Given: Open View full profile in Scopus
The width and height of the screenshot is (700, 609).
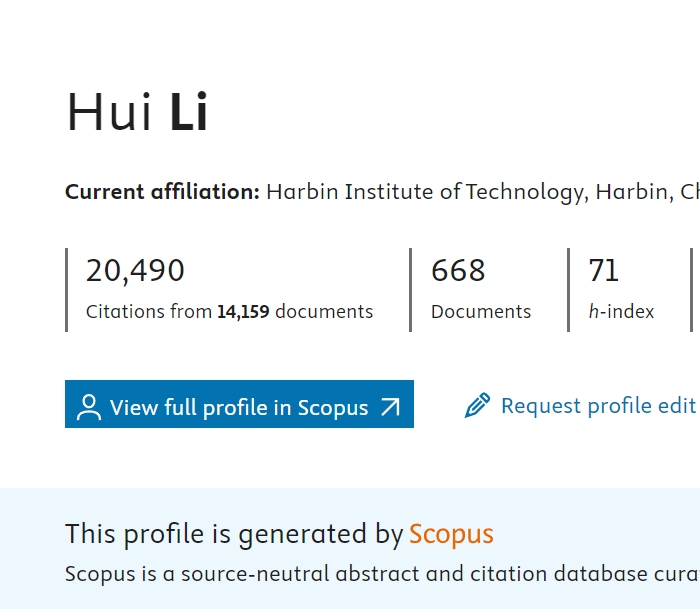Looking at the screenshot, I should (x=239, y=407).
